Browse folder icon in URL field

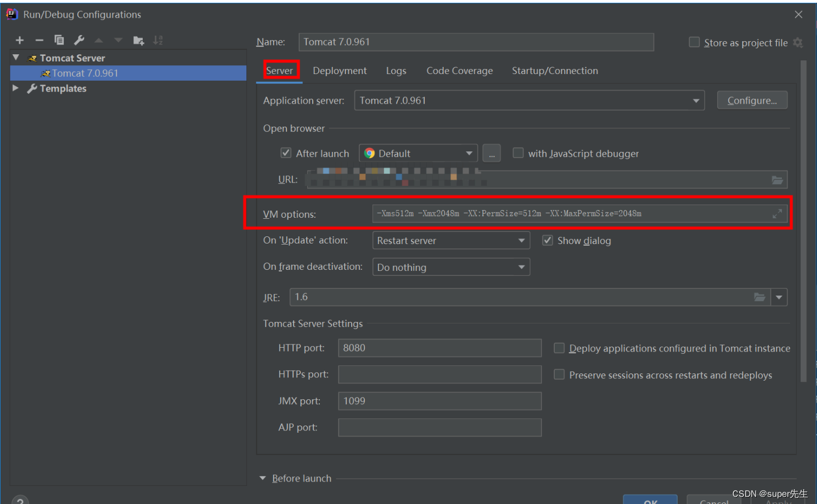point(777,180)
